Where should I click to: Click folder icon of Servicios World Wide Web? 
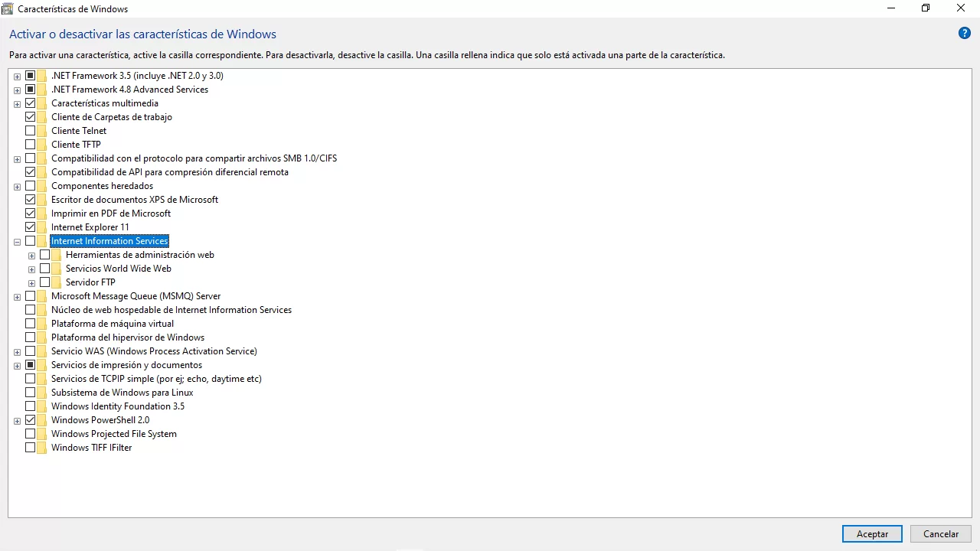57,269
